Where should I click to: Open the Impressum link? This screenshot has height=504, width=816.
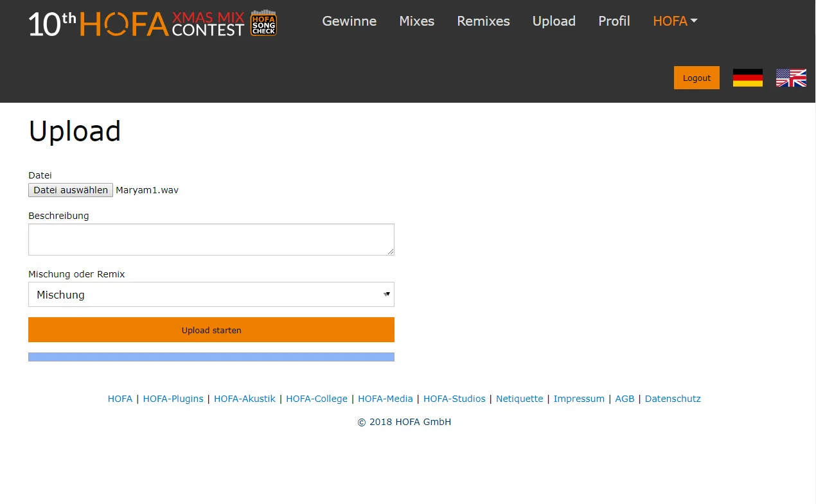pos(579,399)
